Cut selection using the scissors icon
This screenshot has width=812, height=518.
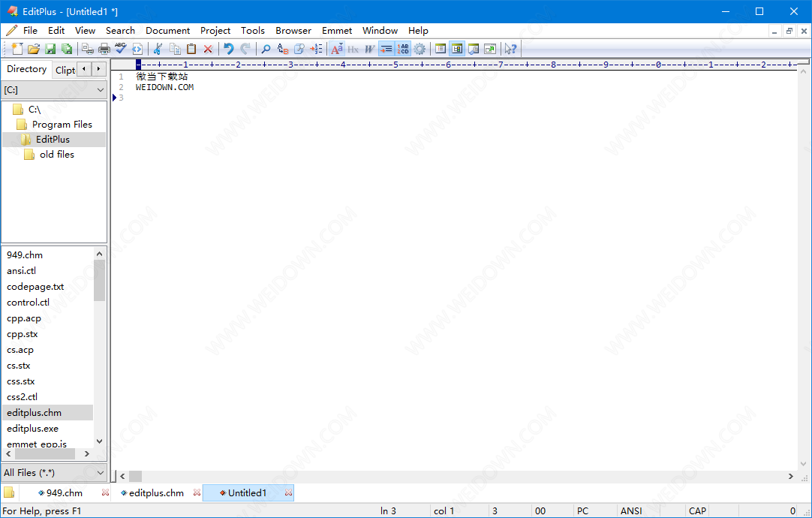pos(158,49)
